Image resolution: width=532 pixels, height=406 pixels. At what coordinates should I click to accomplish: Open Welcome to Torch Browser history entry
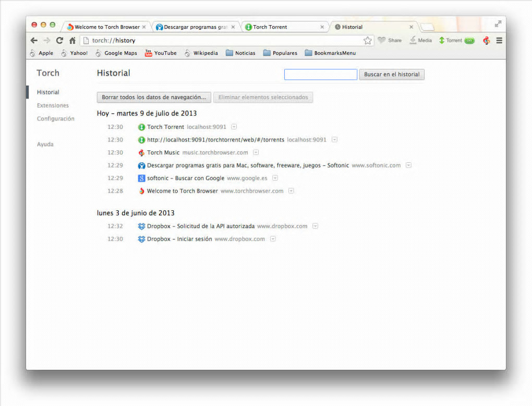point(182,191)
